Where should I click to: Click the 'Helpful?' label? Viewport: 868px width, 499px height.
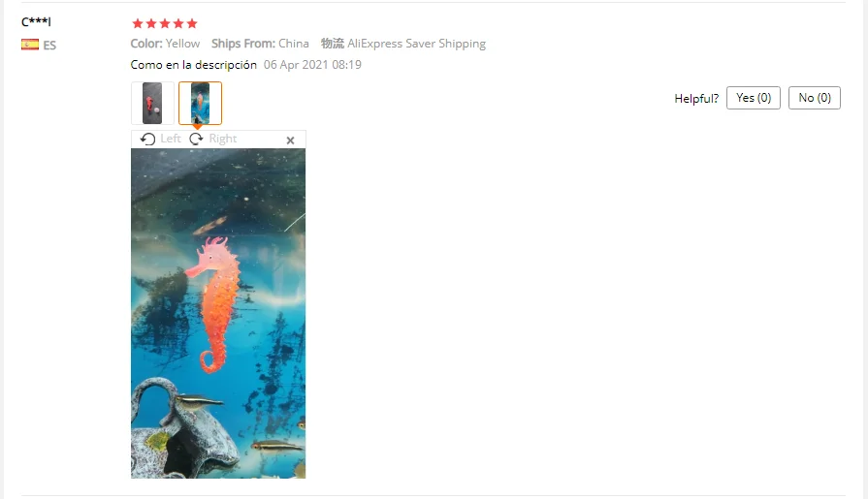coord(696,99)
